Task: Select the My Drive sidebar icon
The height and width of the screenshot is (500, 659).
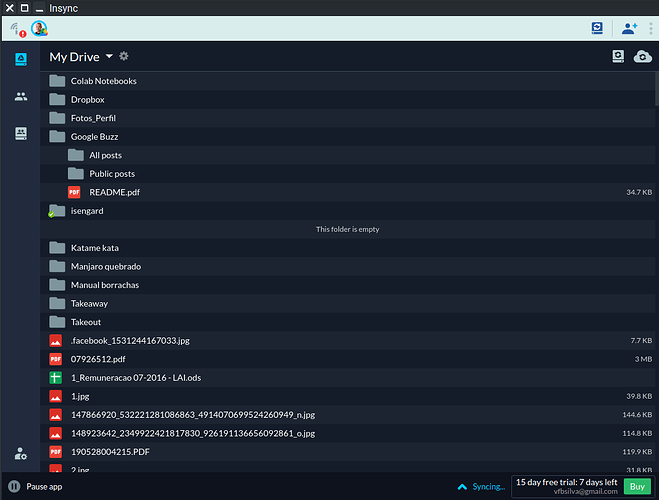Action: tap(21, 59)
